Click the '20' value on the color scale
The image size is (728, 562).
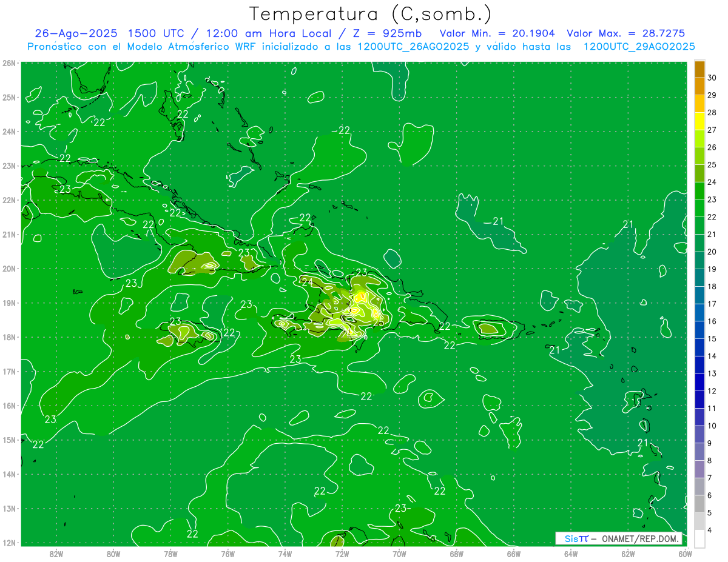[x=712, y=252]
